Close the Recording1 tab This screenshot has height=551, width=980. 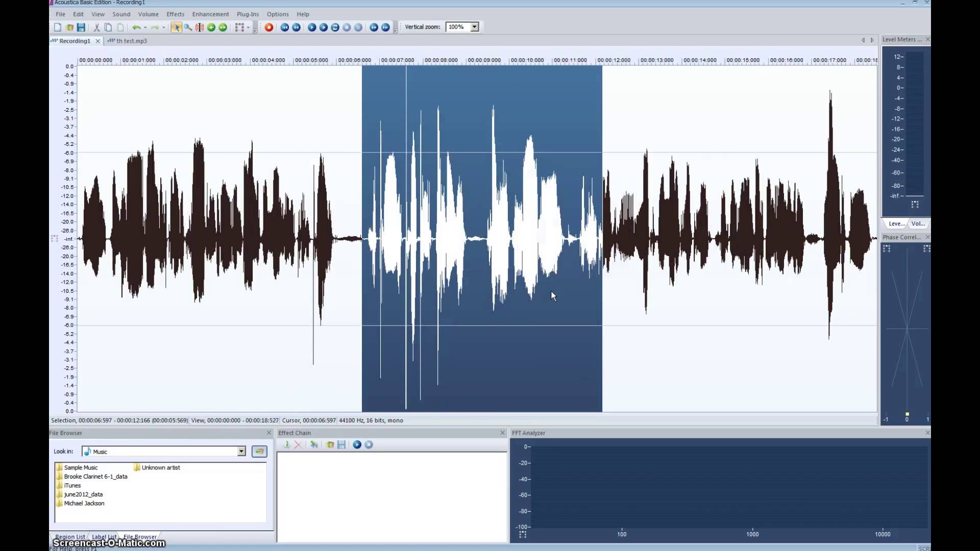97,41
